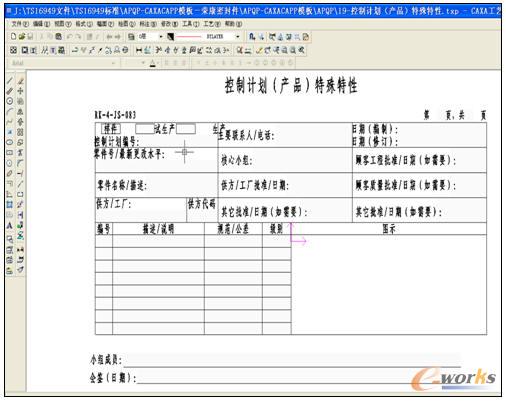Select the Rectangle drawing tool
This screenshot has width=506, height=401.
point(10,153)
